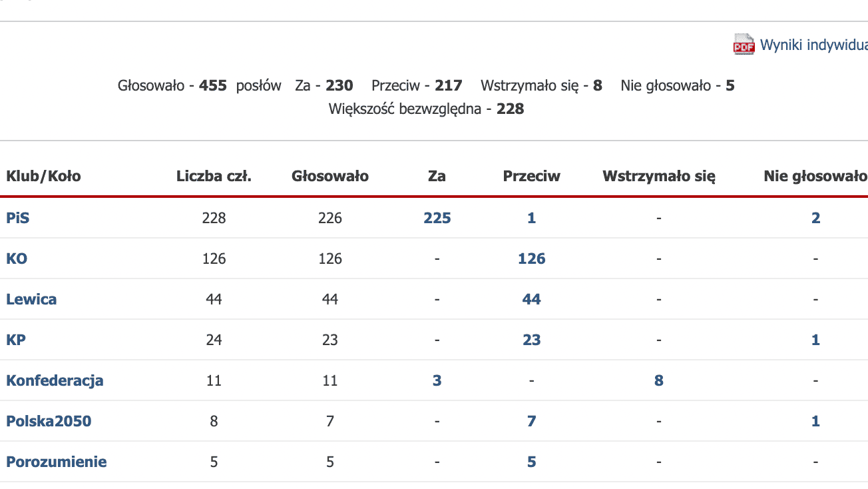868x489 pixels.
Task: Open the Porozumienie club link
Action: click(x=57, y=462)
